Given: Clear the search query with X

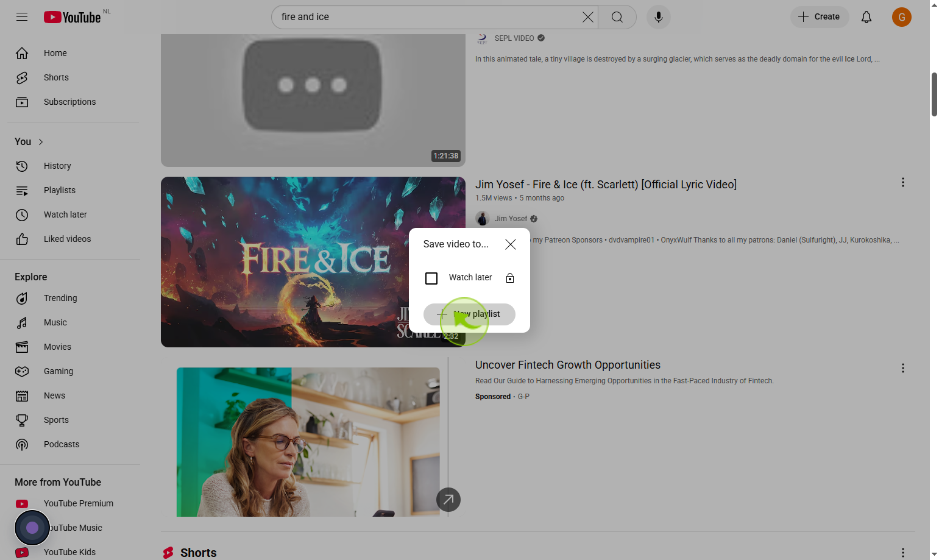Looking at the screenshot, I should [x=587, y=17].
